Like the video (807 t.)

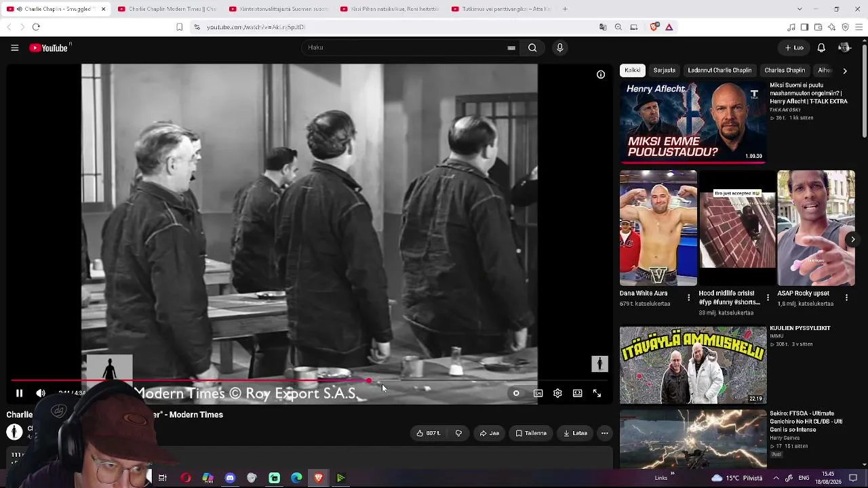coord(429,433)
